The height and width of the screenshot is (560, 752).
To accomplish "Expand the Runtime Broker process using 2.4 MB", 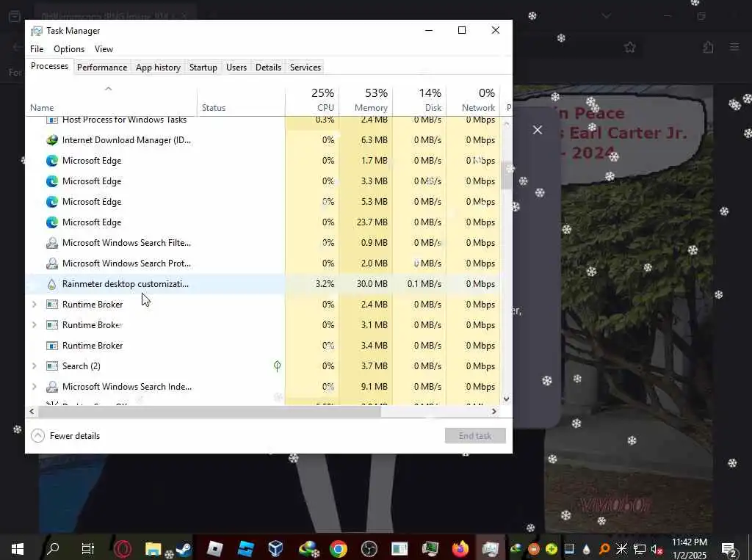I will click(34, 305).
